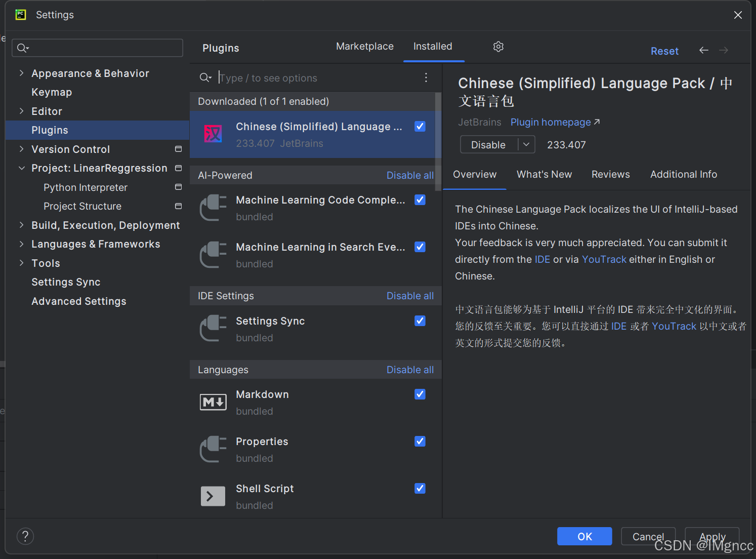Viewport: 756px width, 559px height.
Task: Click project-level icon beside Version Control
Action: pyautogui.click(x=178, y=149)
